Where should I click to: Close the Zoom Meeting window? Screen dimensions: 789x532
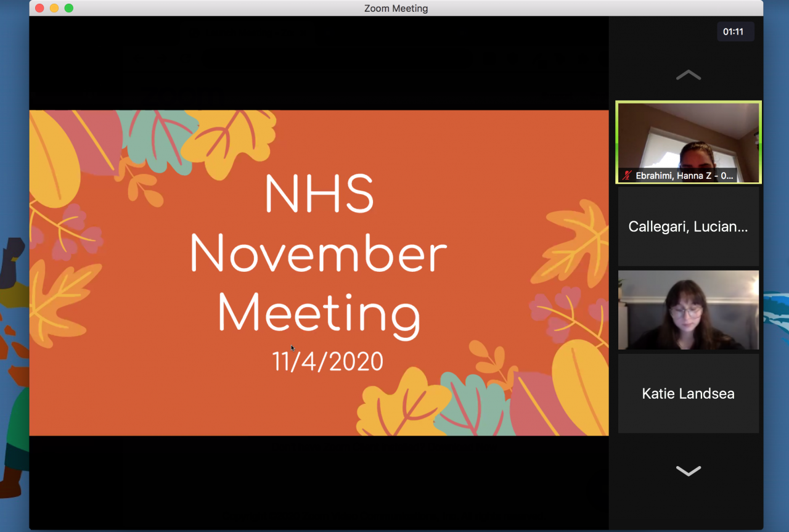39,8
